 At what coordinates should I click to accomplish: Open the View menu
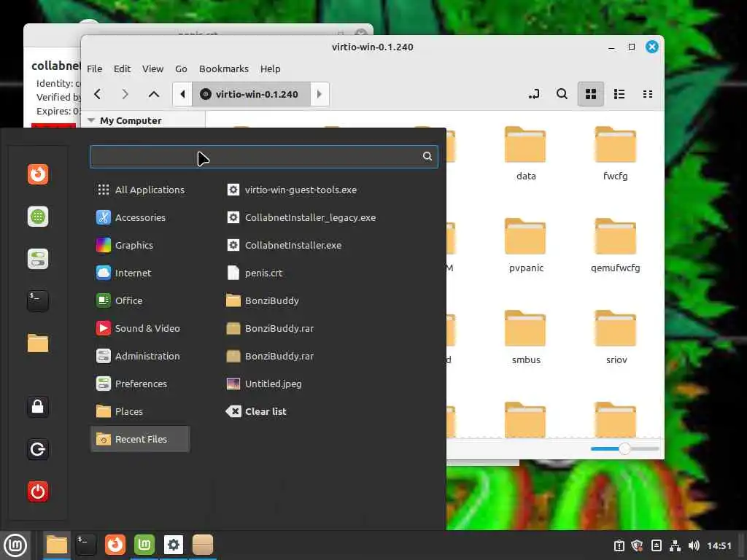tap(153, 69)
